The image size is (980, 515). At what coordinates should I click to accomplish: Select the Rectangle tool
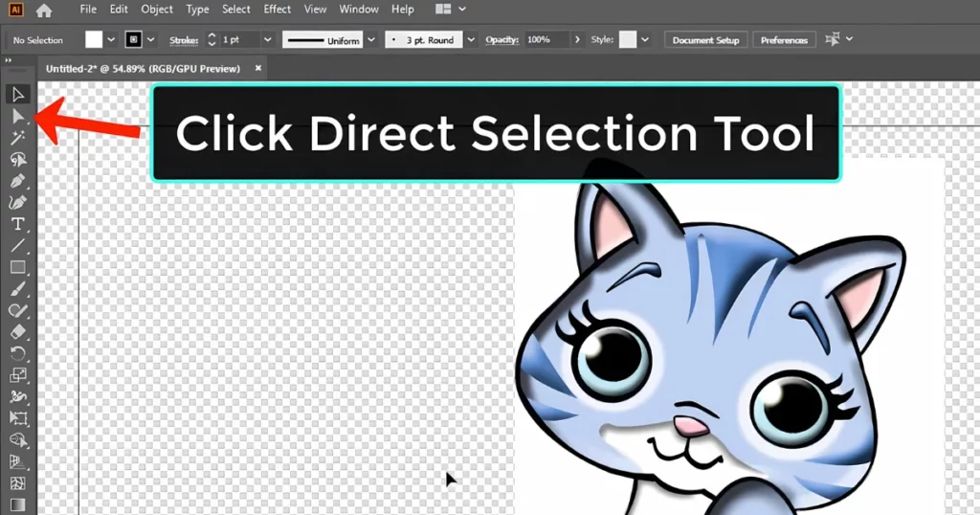17,267
